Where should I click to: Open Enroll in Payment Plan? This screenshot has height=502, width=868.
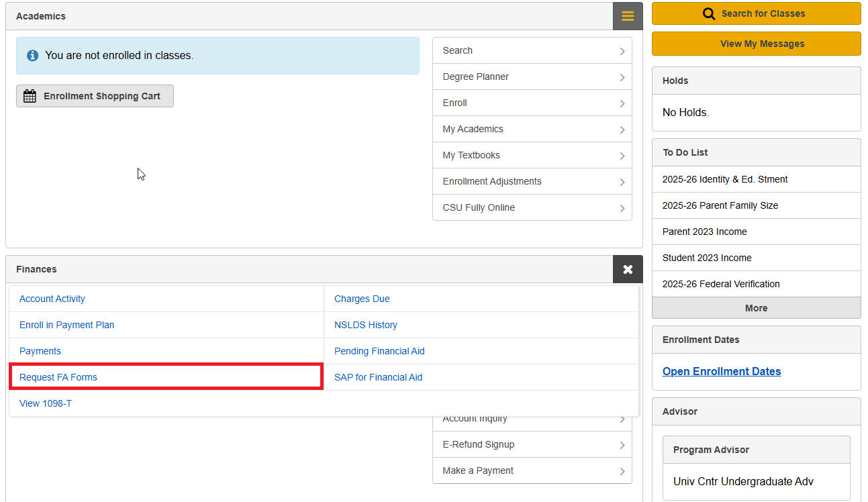[x=66, y=325]
